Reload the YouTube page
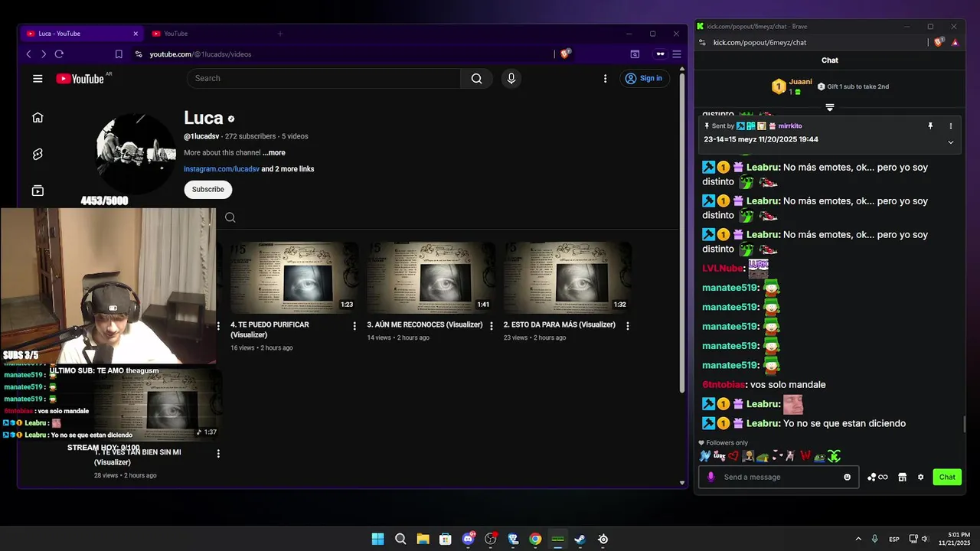 (x=59, y=54)
